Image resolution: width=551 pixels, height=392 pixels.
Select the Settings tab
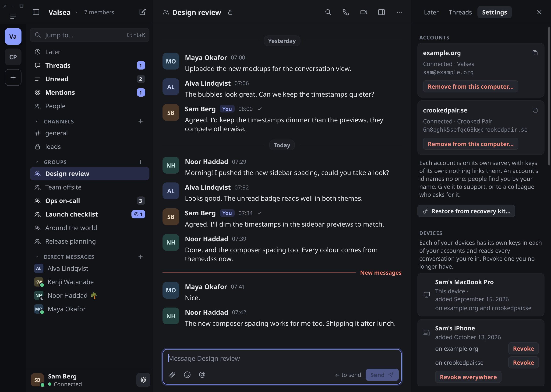494,12
